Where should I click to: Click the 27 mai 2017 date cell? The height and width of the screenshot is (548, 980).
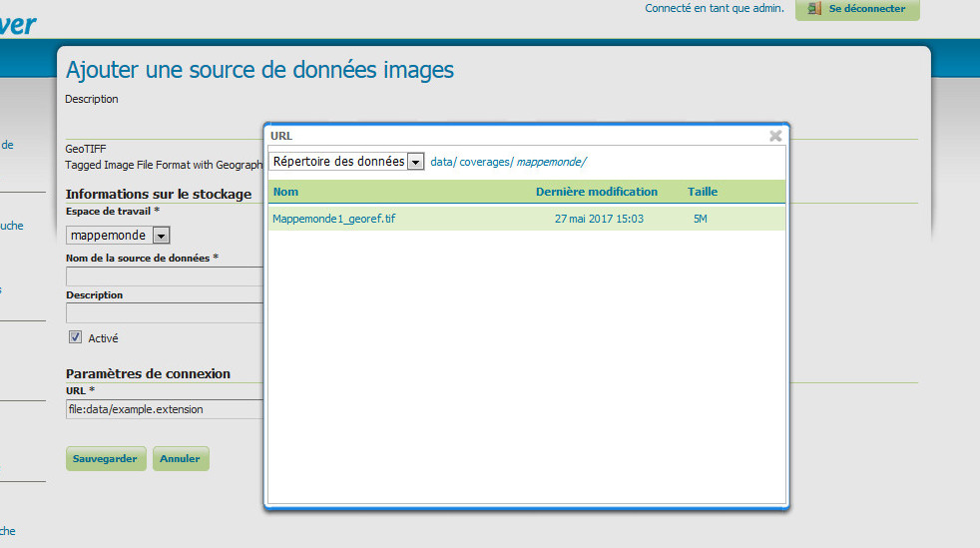[599, 219]
